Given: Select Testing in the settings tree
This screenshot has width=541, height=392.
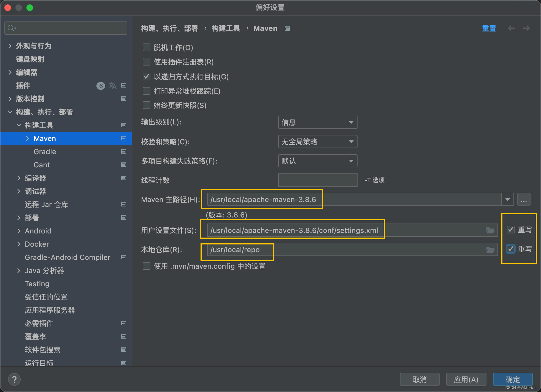Looking at the screenshot, I should pyautogui.click(x=37, y=284).
